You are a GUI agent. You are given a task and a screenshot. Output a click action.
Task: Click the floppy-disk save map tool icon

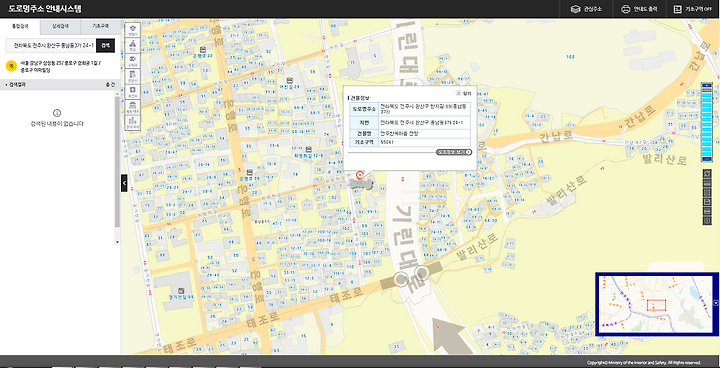tap(707, 202)
